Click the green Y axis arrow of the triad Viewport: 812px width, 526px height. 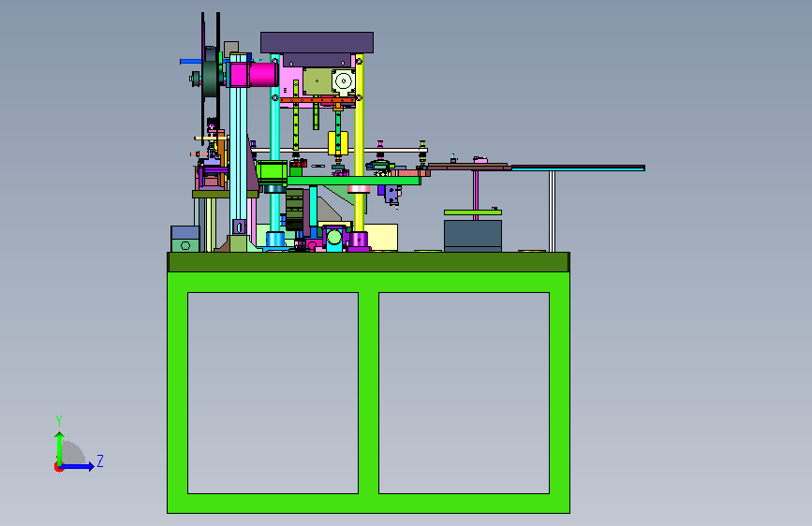pyautogui.click(x=60, y=448)
